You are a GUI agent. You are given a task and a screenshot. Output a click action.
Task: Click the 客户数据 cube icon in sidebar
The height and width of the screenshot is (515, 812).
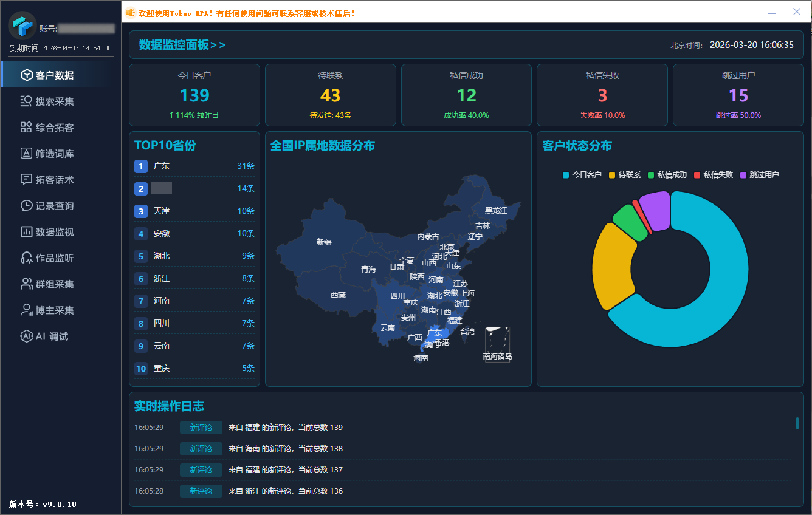pyautogui.click(x=27, y=75)
